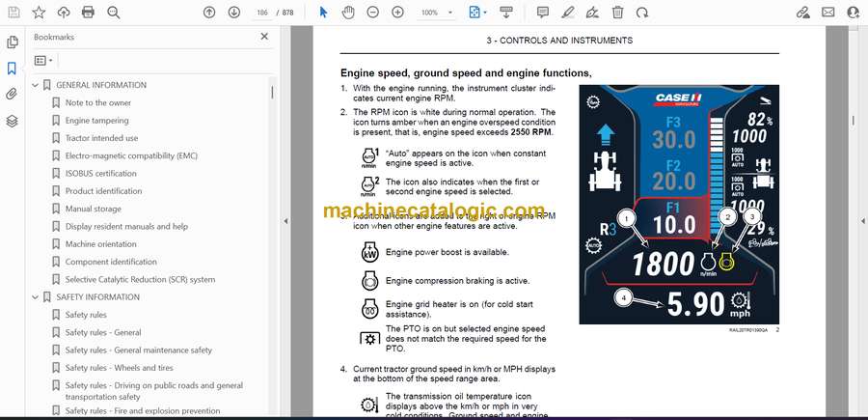Click the upload to cloud icon

pyautogui.click(x=64, y=13)
